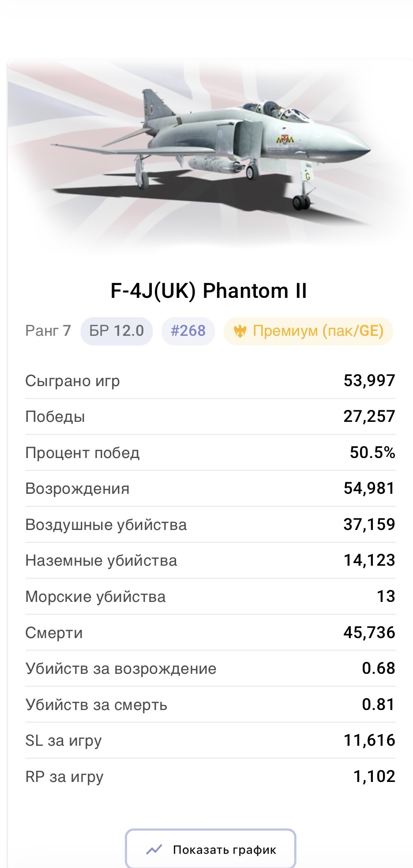
Task: Click the БР 12.0 battle rating badge
Action: point(116,331)
